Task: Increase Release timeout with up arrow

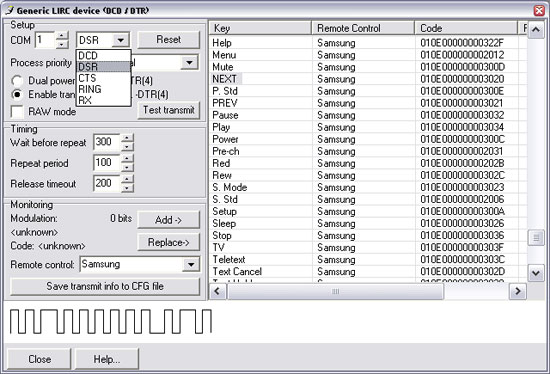Action: pyautogui.click(x=127, y=179)
